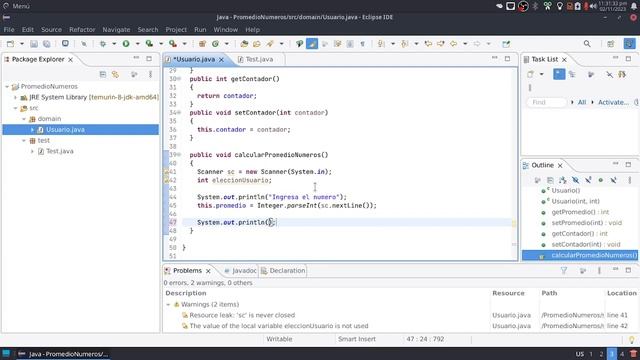Click the tip-of-the-day lightbulb in status bar
The height and width of the screenshot is (360, 640).
click(x=631, y=339)
